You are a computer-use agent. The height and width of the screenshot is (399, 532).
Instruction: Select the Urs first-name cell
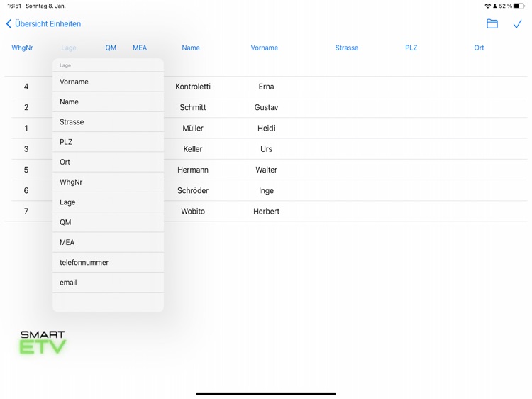coord(266,148)
